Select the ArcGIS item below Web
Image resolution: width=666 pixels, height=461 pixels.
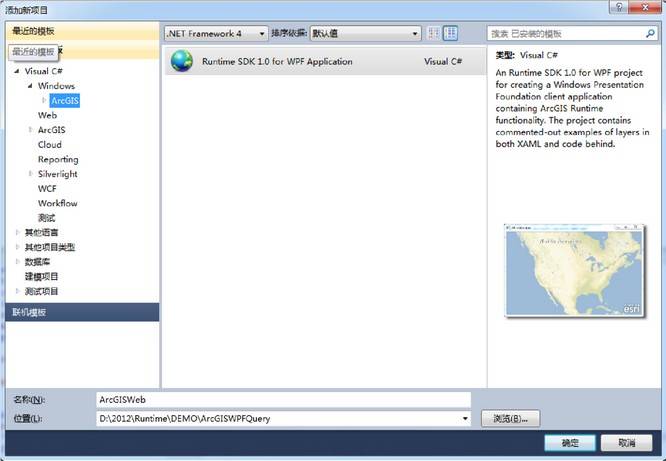51,130
